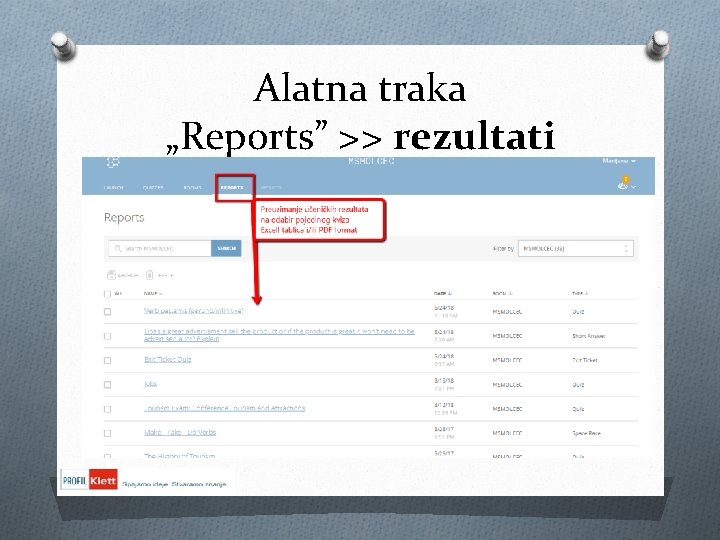Click the magnifier icon in search field

click(x=118, y=248)
